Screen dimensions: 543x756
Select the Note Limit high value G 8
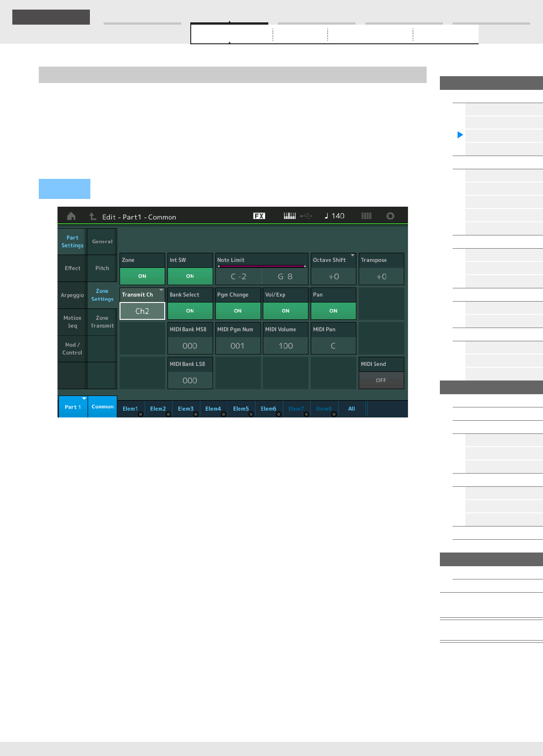pos(285,276)
